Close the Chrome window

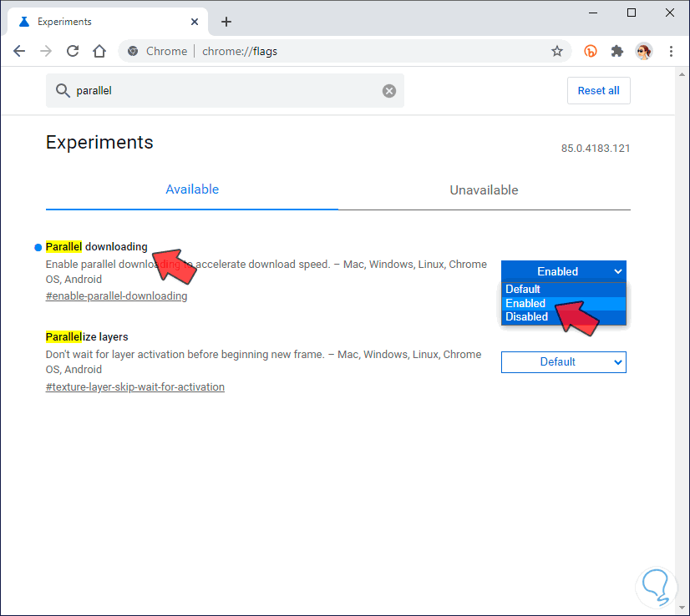[670, 13]
